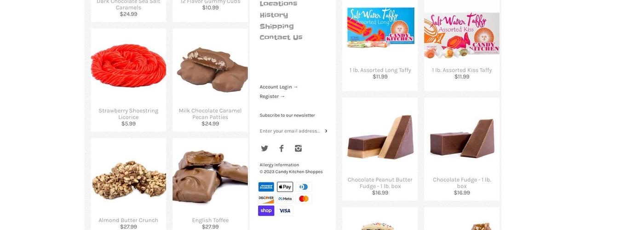Open the Instagram profile icon
The image size is (644, 230).
[x=298, y=149]
